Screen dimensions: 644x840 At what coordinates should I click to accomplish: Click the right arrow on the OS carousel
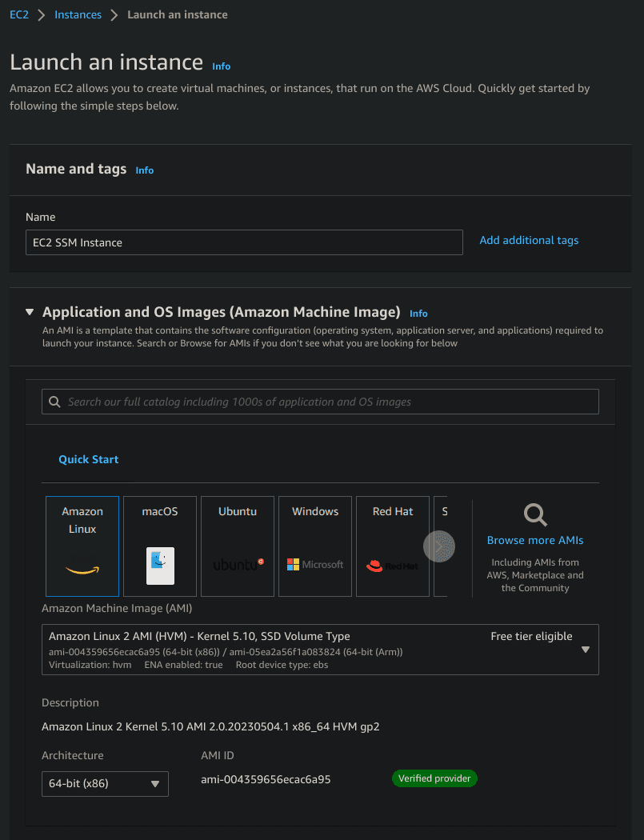coord(439,546)
